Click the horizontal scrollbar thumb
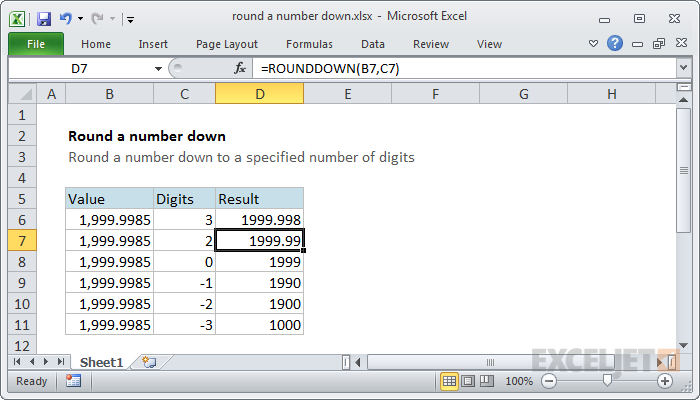The width and height of the screenshot is (700, 400). coord(490,362)
